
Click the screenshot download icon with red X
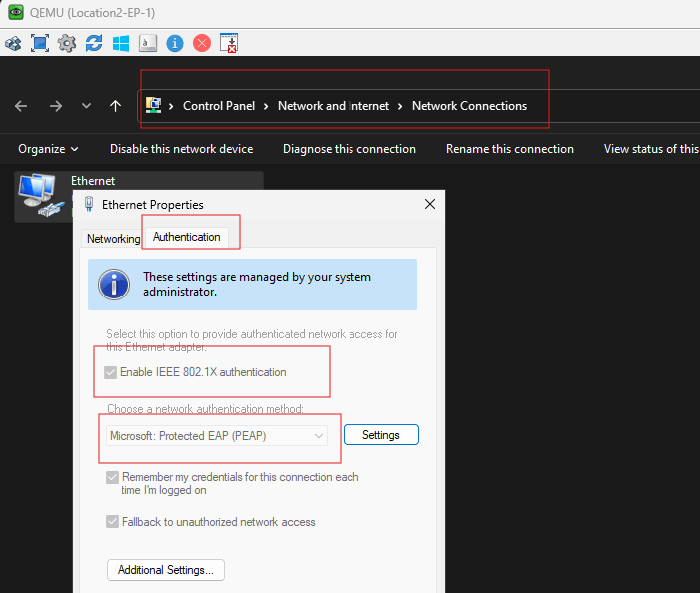(229, 43)
